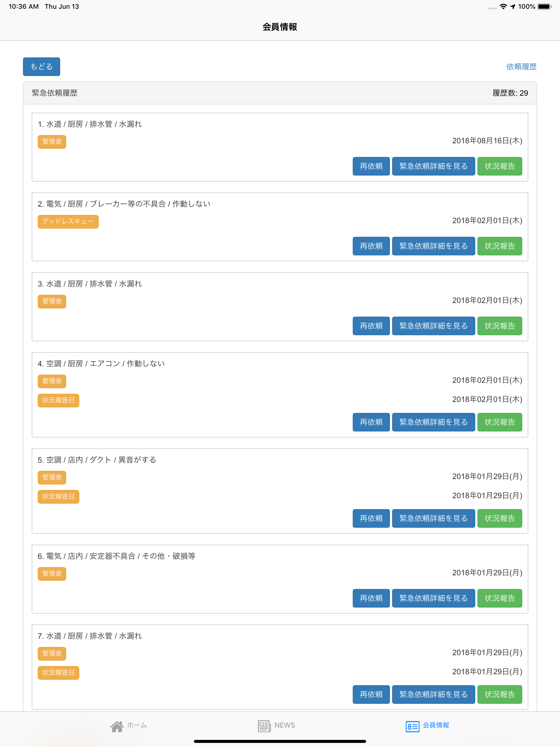The width and height of the screenshot is (560, 747).
Task: Open the NEWS newspaper icon tab
Action: click(264, 726)
